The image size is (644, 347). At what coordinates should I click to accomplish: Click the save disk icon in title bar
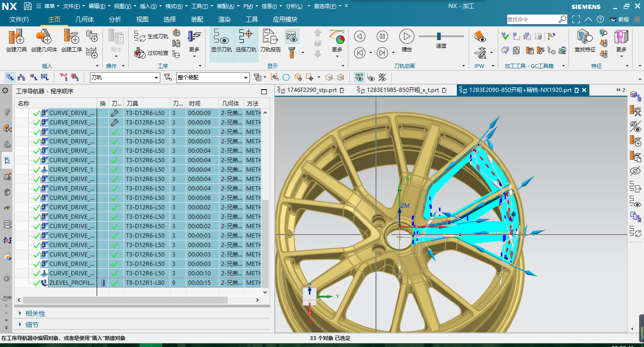tap(28, 6)
